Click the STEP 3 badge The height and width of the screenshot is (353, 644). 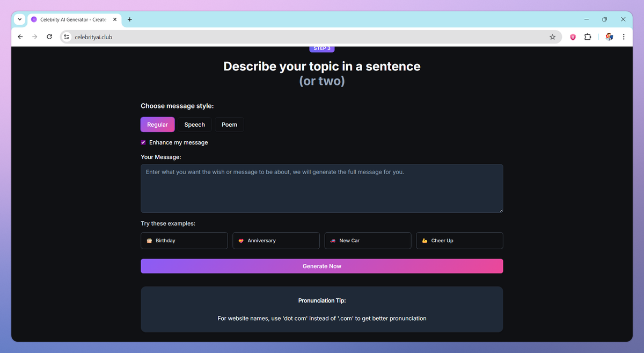click(x=322, y=48)
